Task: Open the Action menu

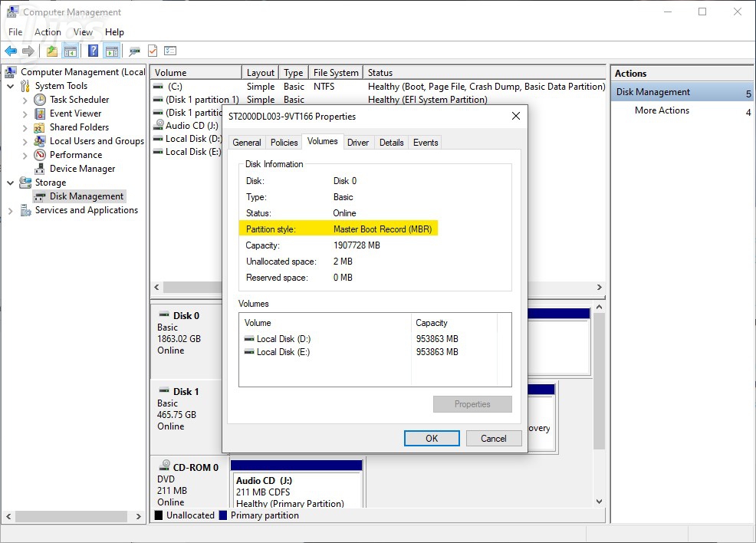Action: [48, 32]
